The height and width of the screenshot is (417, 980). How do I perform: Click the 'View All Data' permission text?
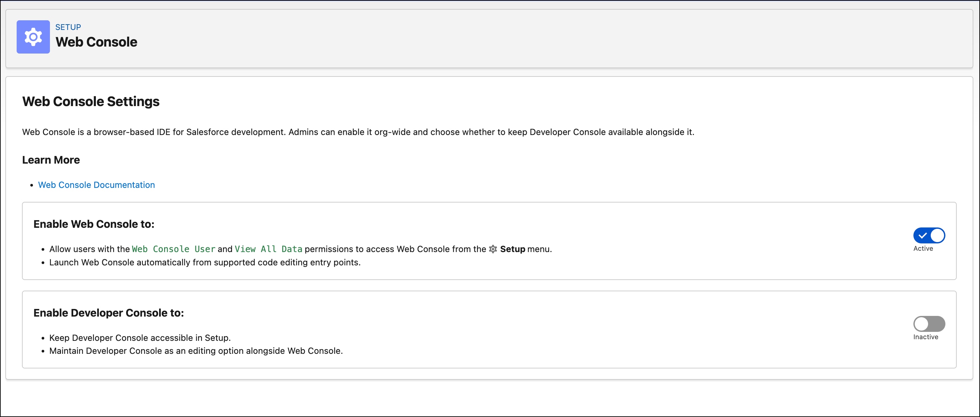tap(268, 249)
